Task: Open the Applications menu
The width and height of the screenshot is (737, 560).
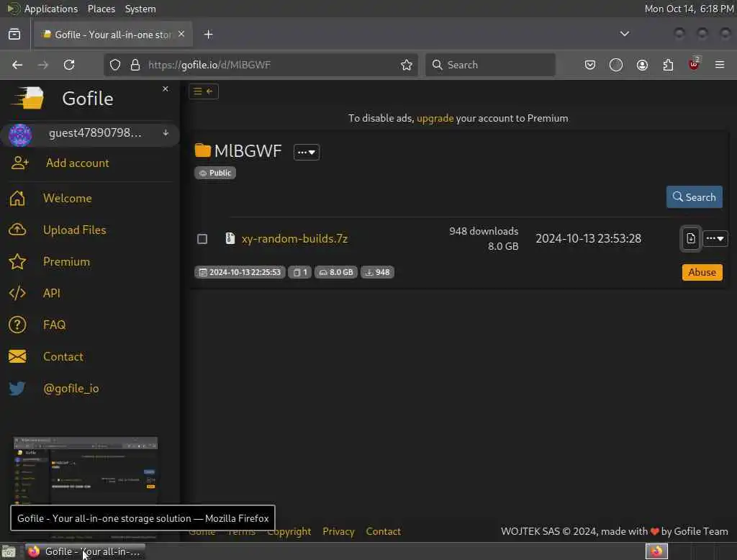Action: tap(51, 9)
